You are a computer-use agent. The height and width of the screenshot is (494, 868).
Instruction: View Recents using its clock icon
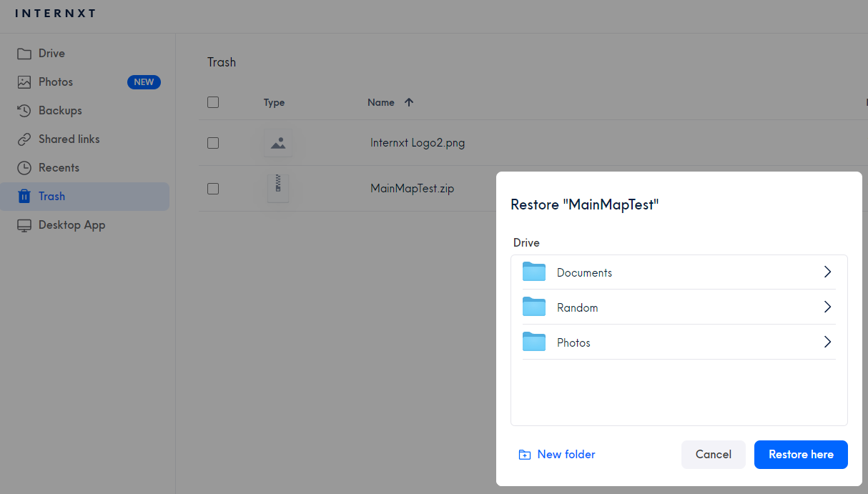click(x=24, y=167)
